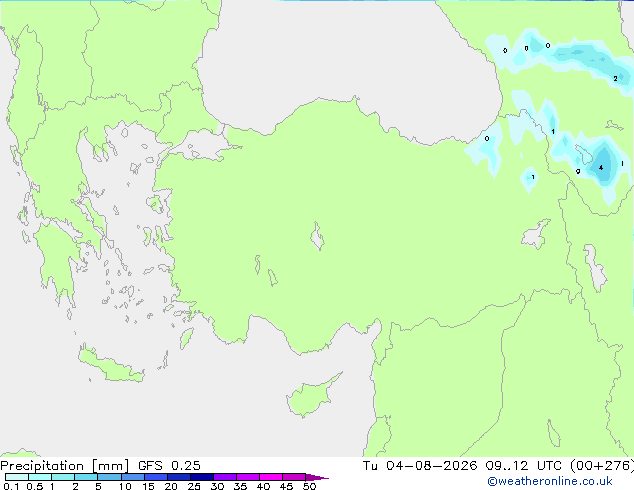Click legend value '15'
634x490 pixels.
point(148,486)
